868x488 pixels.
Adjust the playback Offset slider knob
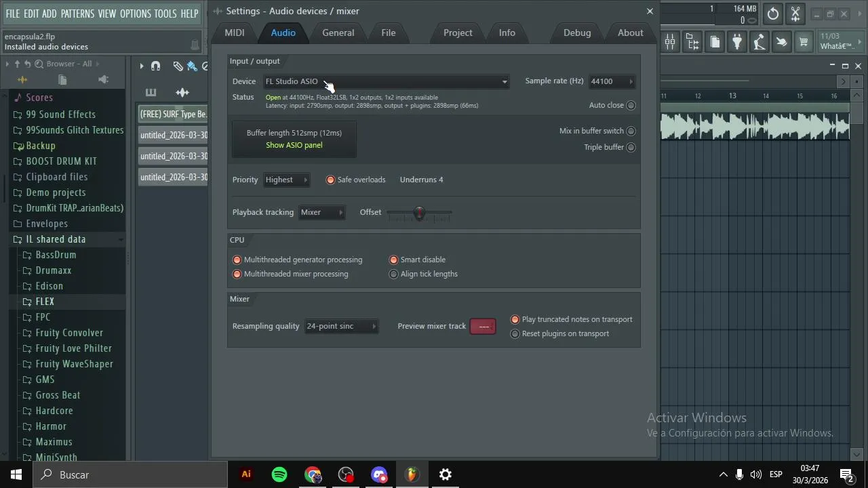coord(419,213)
